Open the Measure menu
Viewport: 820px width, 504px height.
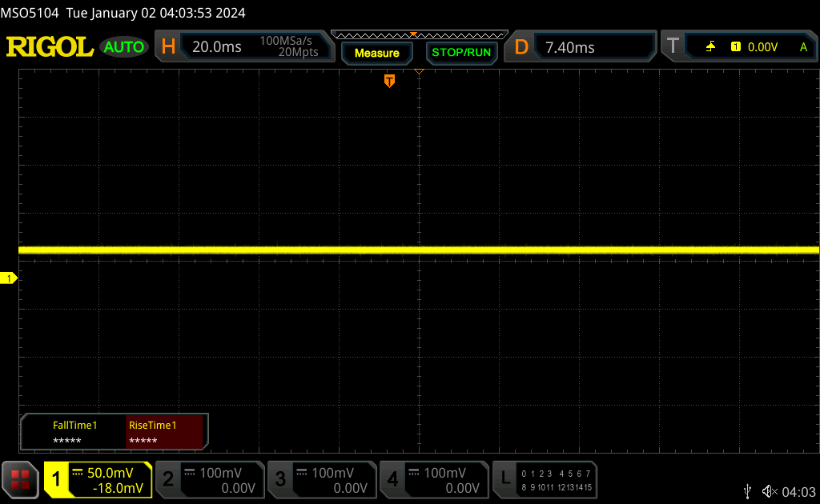click(376, 53)
